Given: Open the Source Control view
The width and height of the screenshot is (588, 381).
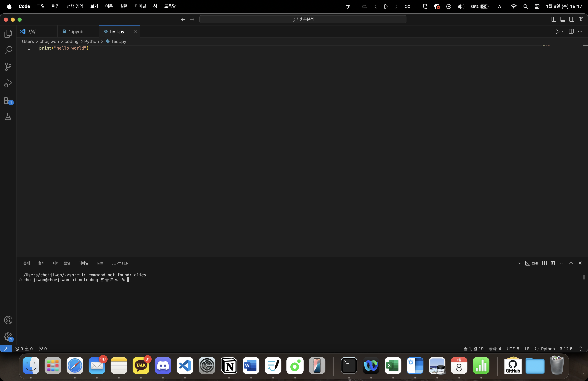Looking at the screenshot, I should 8,67.
